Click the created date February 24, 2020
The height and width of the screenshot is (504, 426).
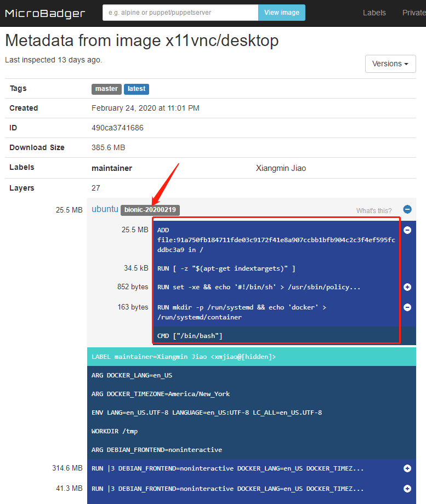click(145, 108)
